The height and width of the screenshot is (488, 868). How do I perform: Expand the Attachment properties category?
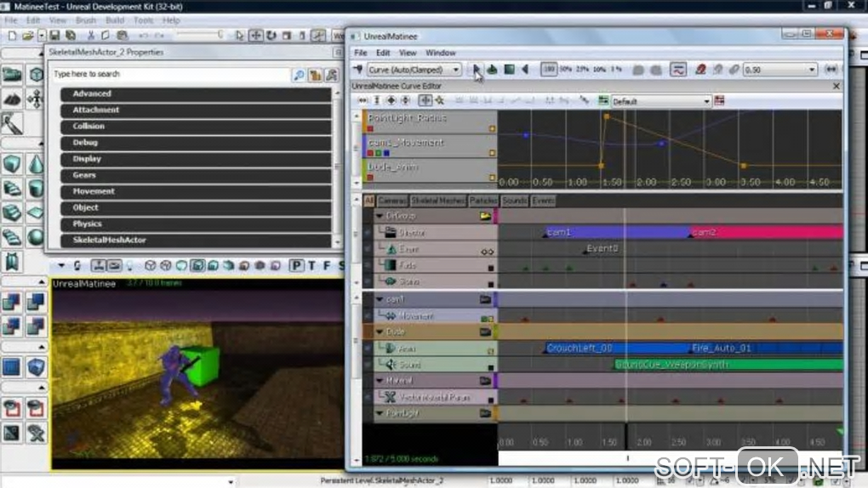pyautogui.click(x=196, y=111)
